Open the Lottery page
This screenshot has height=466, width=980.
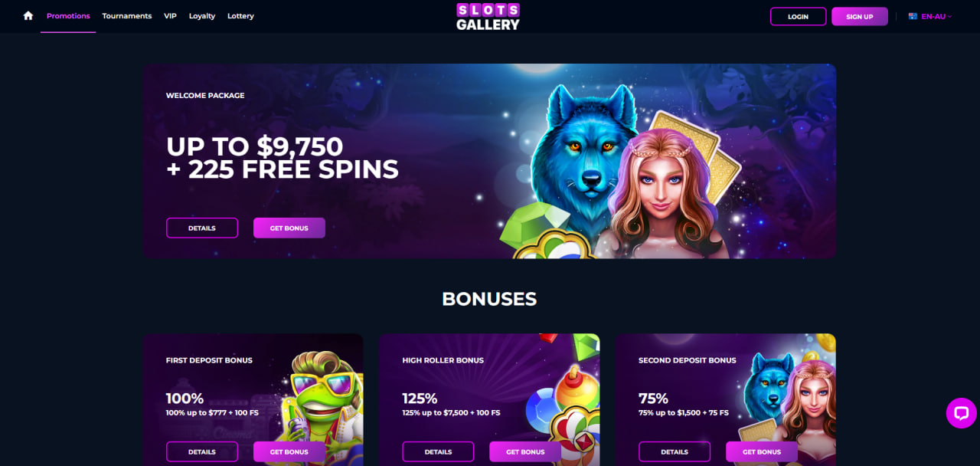240,16
